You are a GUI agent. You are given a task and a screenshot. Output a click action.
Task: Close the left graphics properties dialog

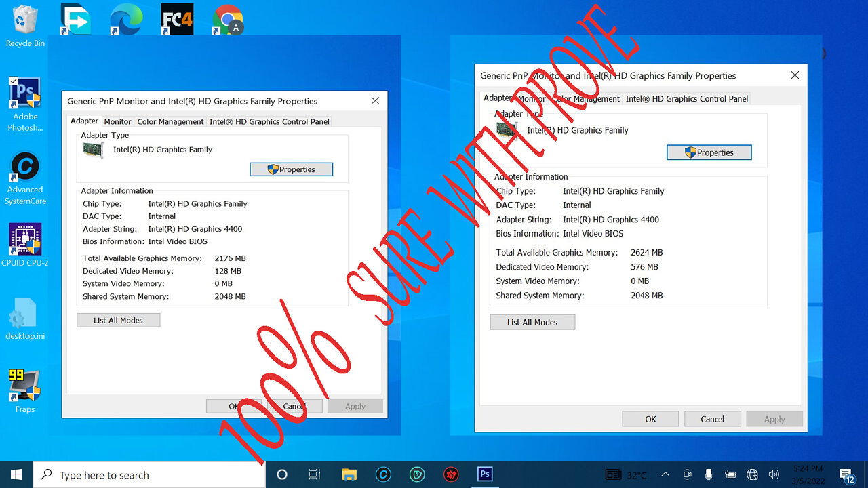(375, 100)
